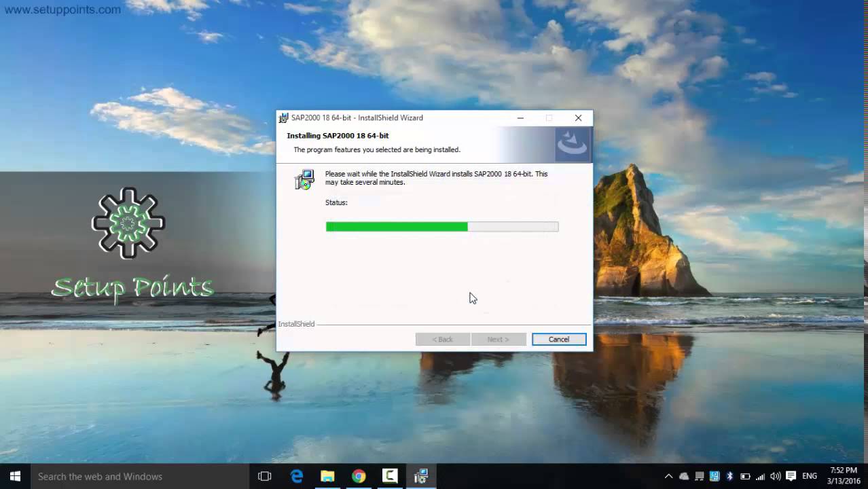
Task: Launch Microsoft Edge from the taskbar
Action: pos(297,476)
